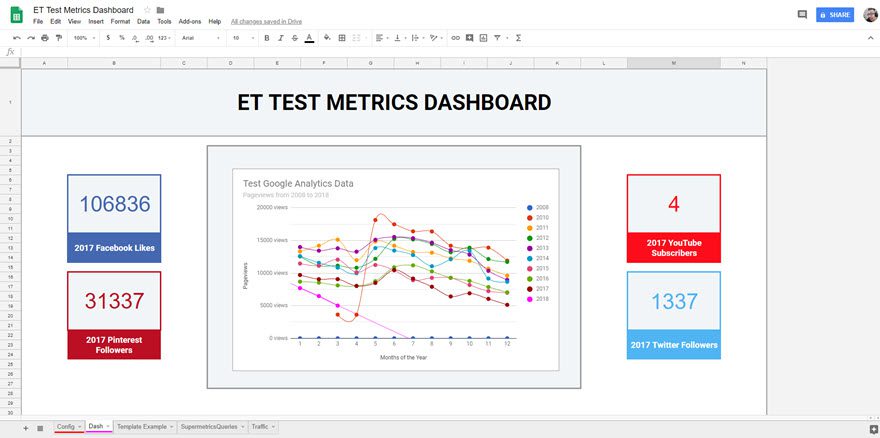Open the Add-ons menu
The image size is (880, 438).
pyautogui.click(x=190, y=22)
